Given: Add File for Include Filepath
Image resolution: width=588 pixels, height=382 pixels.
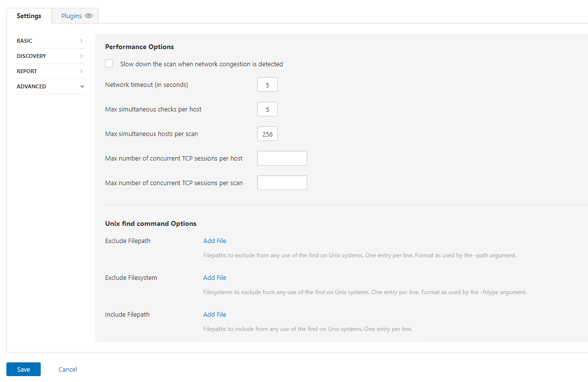Looking at the screenshot, I should coord(214,314).
